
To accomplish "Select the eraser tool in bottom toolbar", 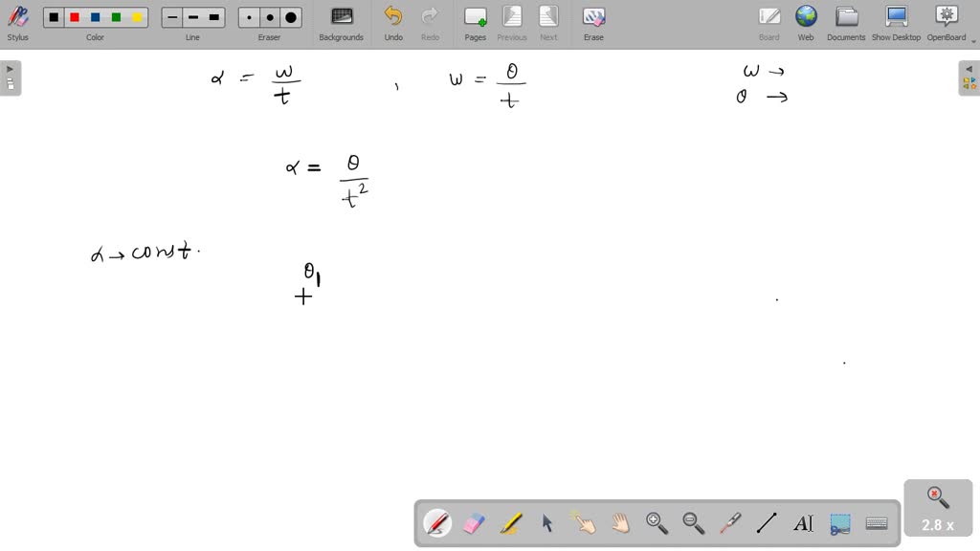I will coord(474,523).
